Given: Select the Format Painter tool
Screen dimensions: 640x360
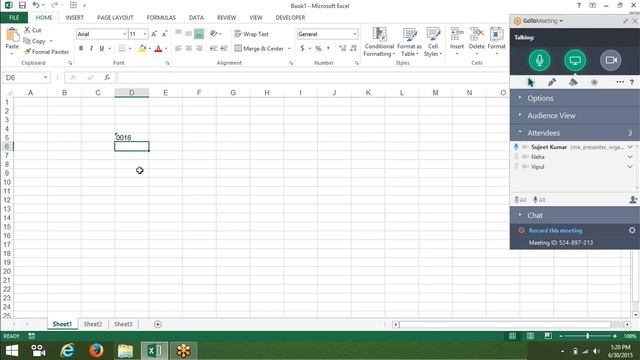Looking at the screenshot, I should pos(46,52).
